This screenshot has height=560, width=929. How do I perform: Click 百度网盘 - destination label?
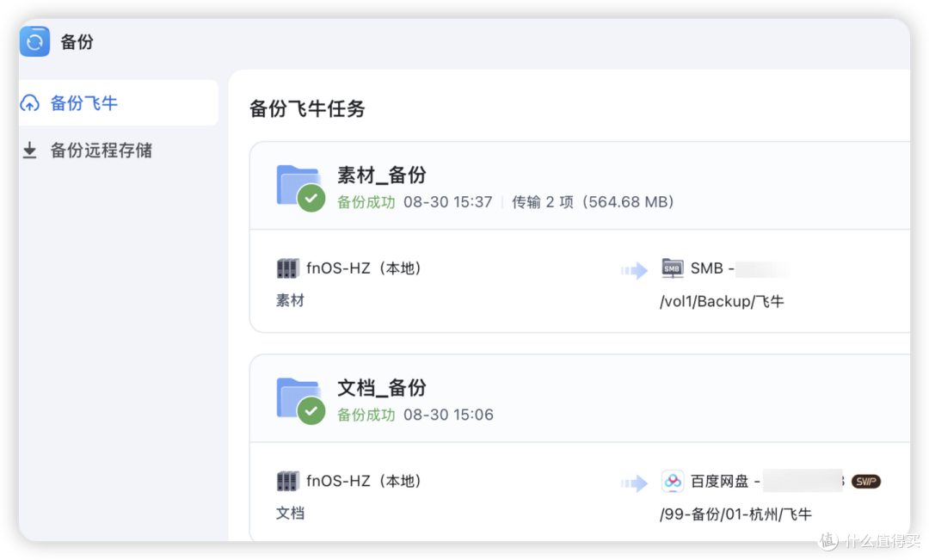(725, 481)
